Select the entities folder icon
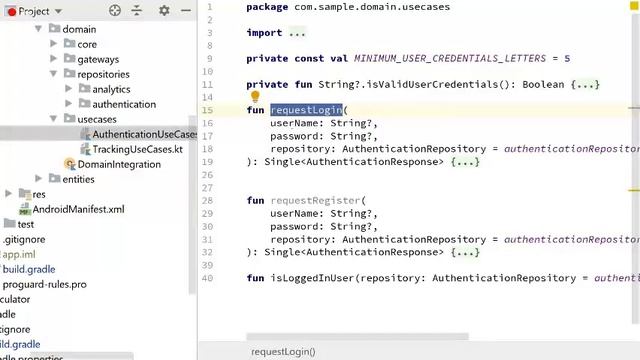 (54, 178)
